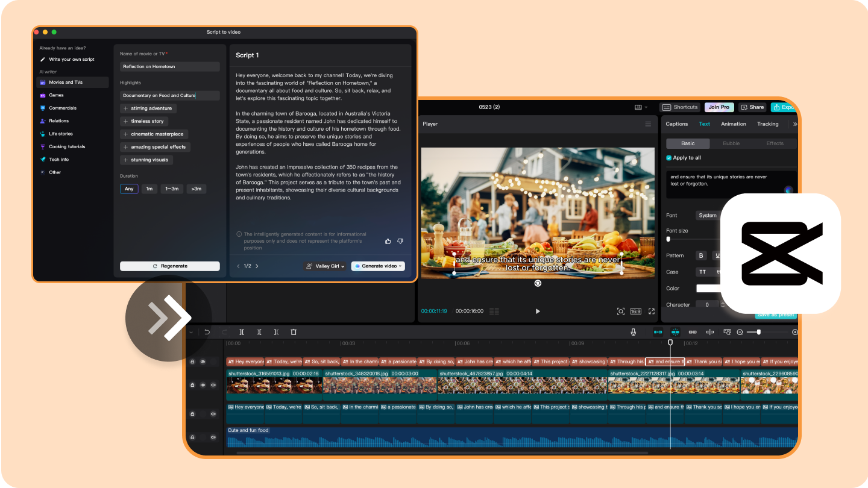Open the Valley Girl voice dropdown
The image size is (868, 488).
click(x=325, y=266)
